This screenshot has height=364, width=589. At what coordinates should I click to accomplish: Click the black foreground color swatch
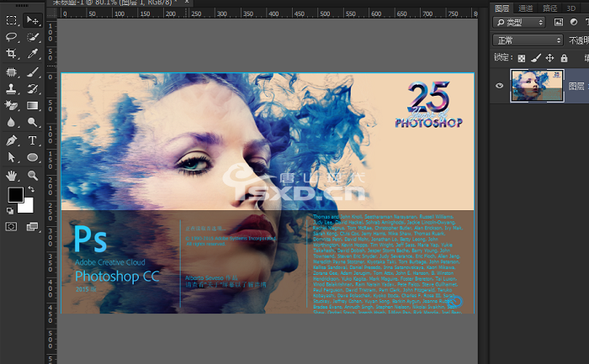click(15, 194)
